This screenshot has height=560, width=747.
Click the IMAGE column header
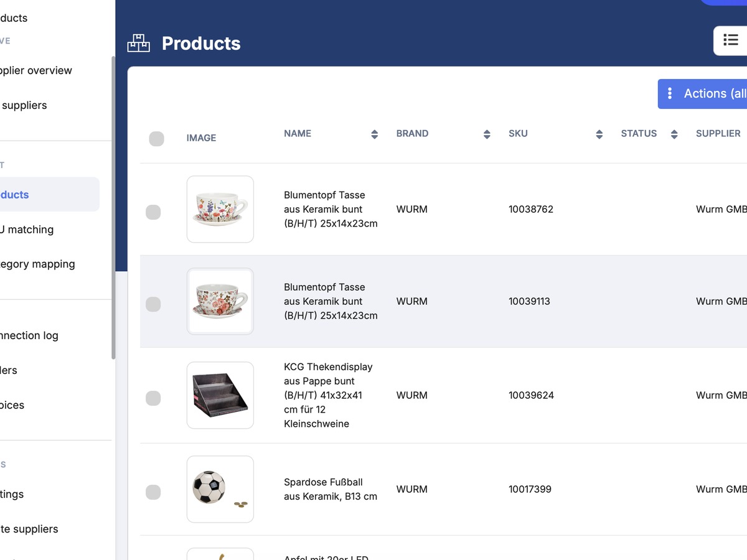(x=201, y=138)
